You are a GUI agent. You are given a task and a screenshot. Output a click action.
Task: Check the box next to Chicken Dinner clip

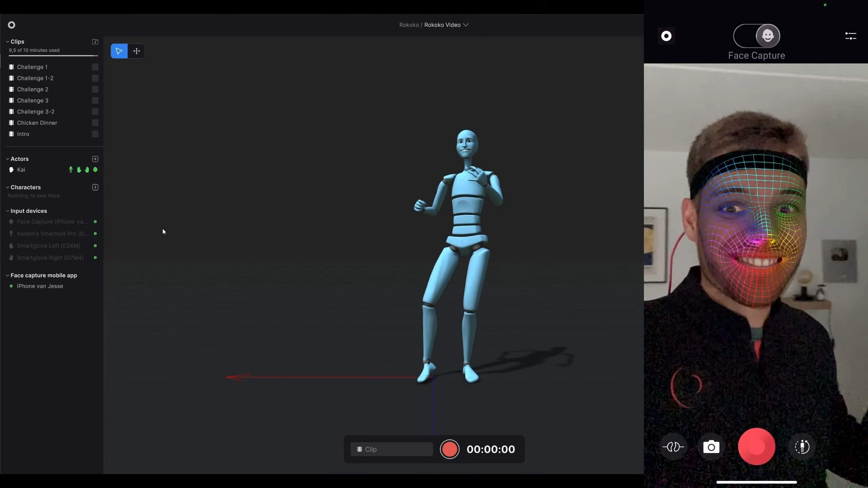point(95,123)
